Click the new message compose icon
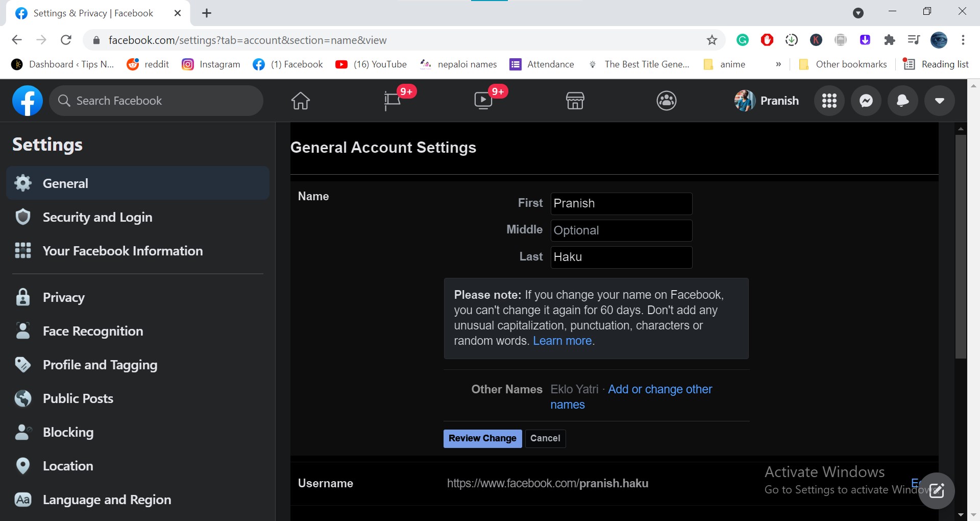The width and height of the screenshot is (980, 521). click(x=936, y=491)
